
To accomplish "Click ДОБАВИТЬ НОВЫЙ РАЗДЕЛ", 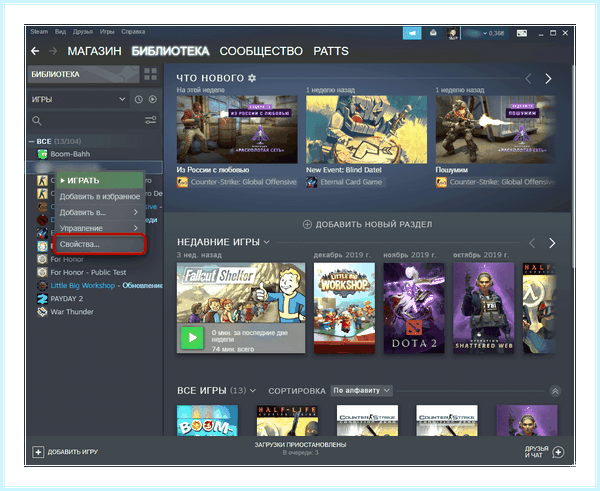I will (367, 225).
